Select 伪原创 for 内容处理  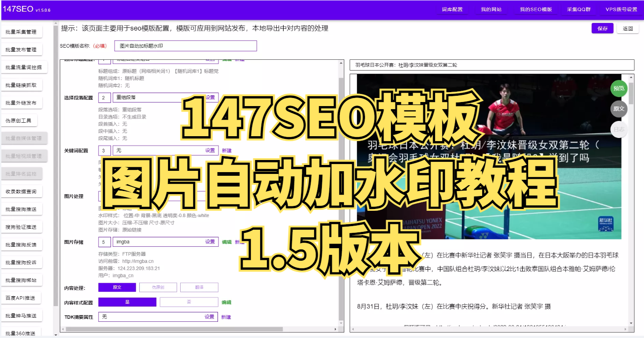click(158, 287)
